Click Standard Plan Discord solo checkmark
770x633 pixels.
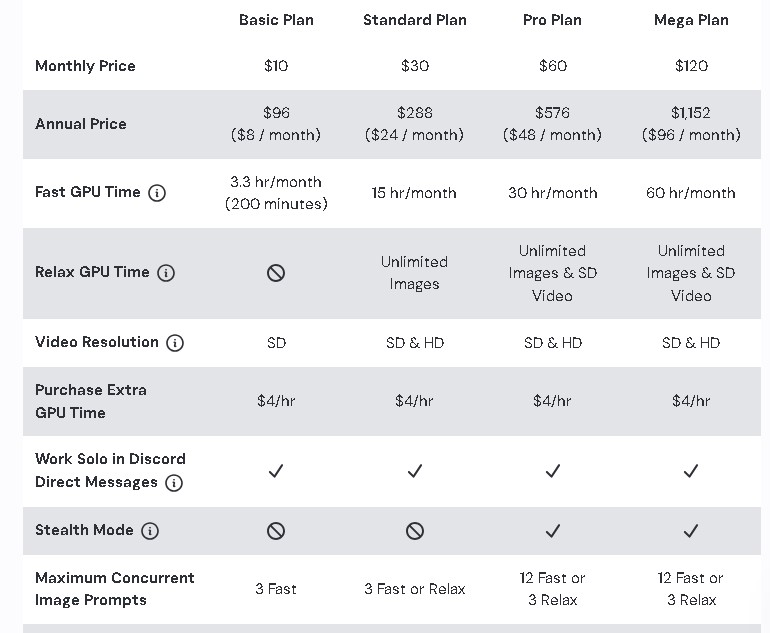[415, 471]
